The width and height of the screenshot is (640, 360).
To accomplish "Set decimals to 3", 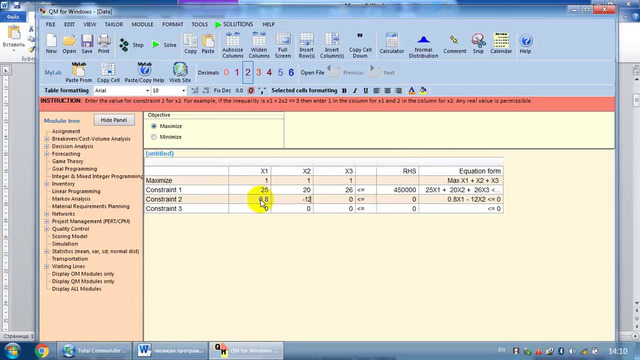I will (x=258, y=73).
